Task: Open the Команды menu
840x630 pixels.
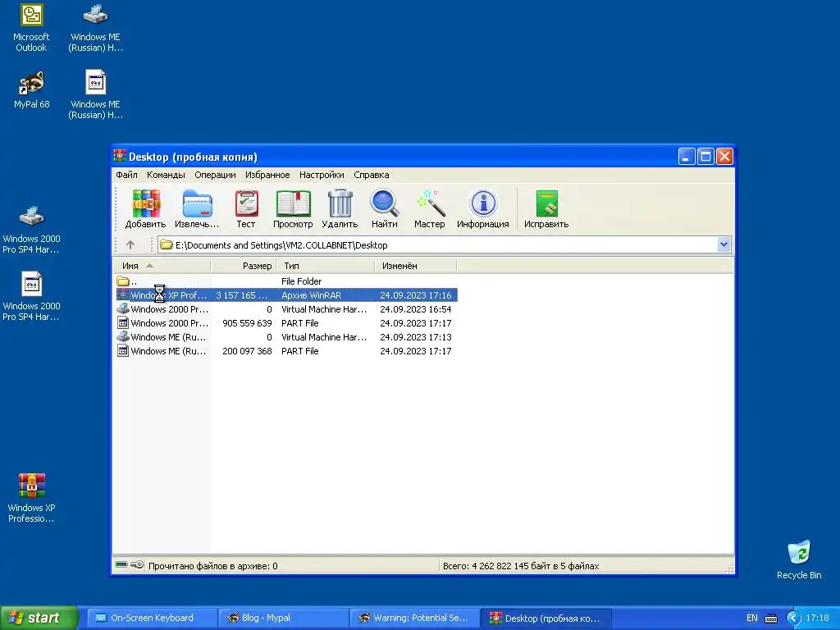Action: pyautogui.click(x=166, y=175)
